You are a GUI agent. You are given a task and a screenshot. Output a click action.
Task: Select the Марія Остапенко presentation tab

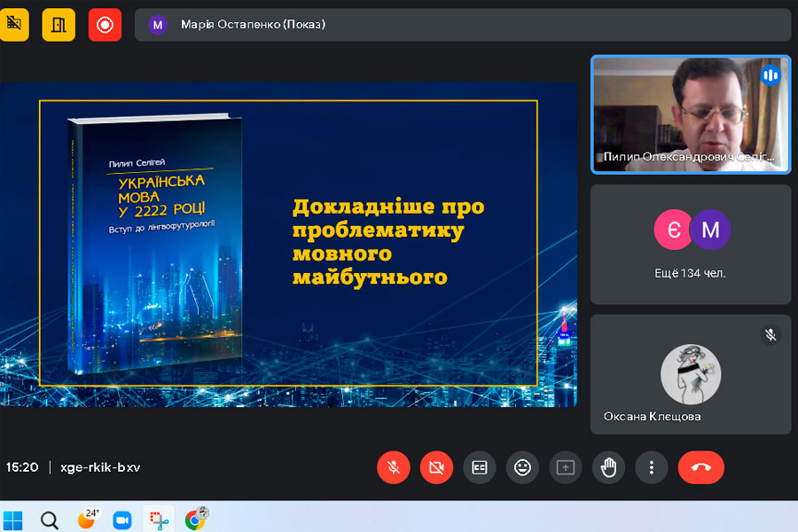coord(253,25)
